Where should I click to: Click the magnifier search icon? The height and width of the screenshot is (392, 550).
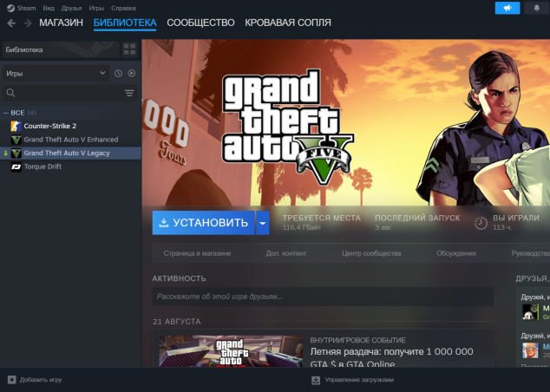(x=10, y=93)
